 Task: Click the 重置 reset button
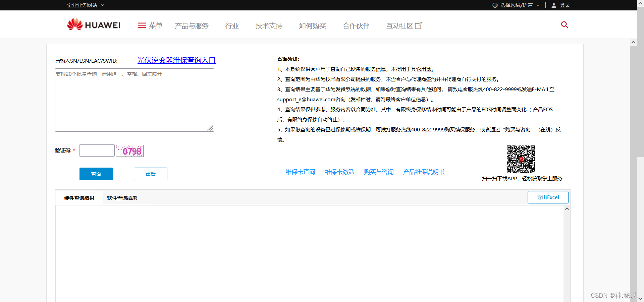coord(151,174)
